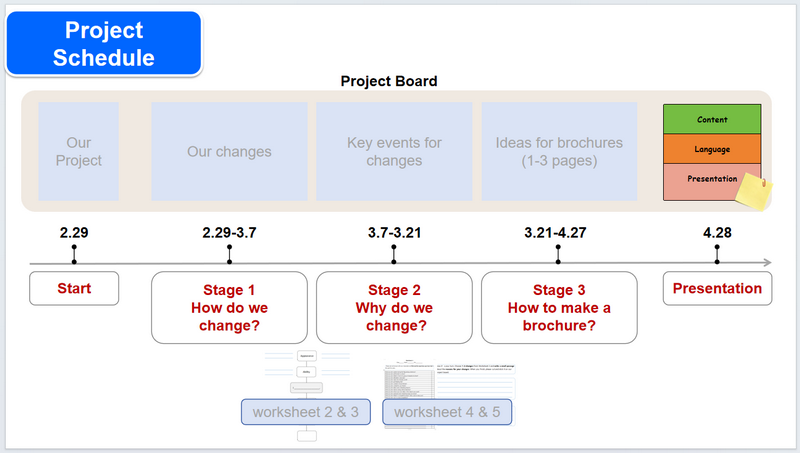Select the green Content swatch
The height and width of the screenshot is (453, 800).
pyautogui.click(x=712, y=120)
